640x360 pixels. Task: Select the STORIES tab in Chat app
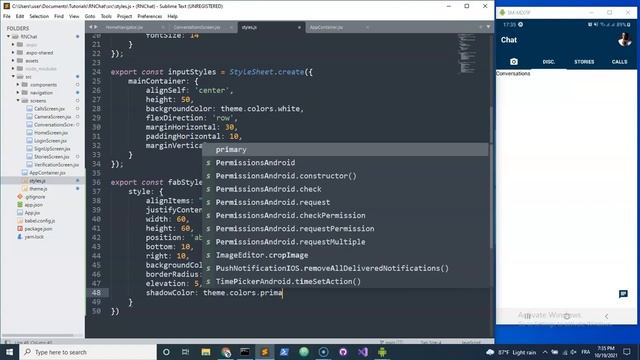(584, 62)
